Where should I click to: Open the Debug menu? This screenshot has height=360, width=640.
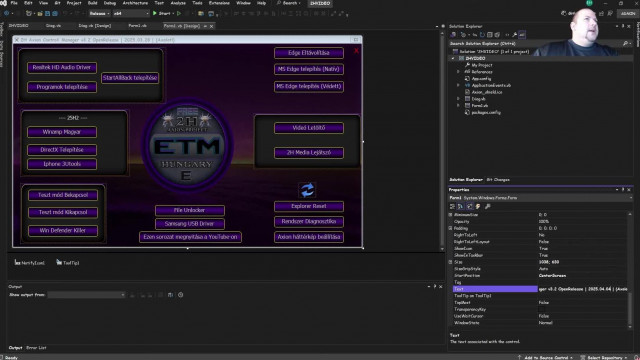(110, 3)
